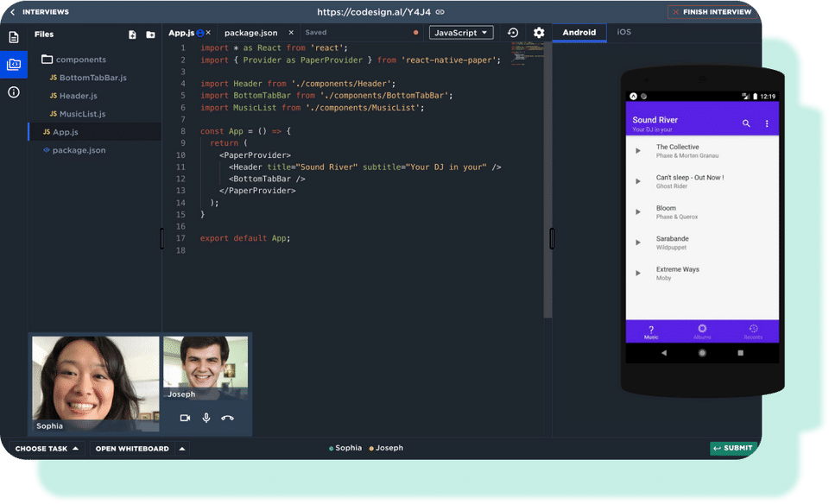
Task: Open the three-dot menu in phone preview
Action: [767, 123]
